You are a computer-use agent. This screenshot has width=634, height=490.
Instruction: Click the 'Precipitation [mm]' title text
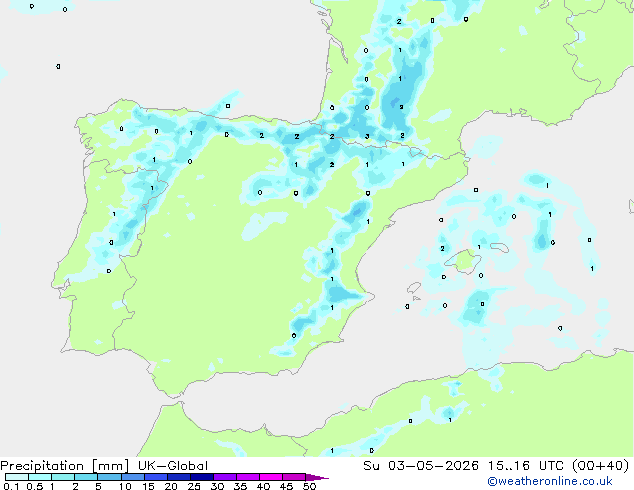(x=65, y=466)
